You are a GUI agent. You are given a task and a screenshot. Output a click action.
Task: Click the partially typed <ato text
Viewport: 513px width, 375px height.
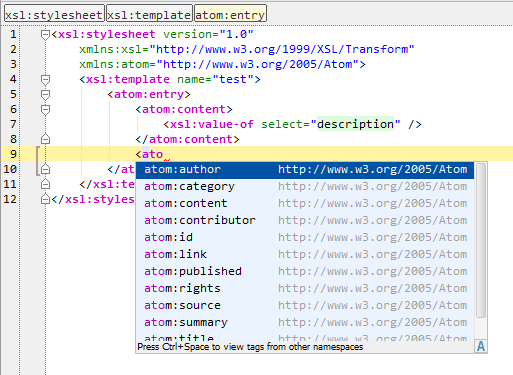149,154
